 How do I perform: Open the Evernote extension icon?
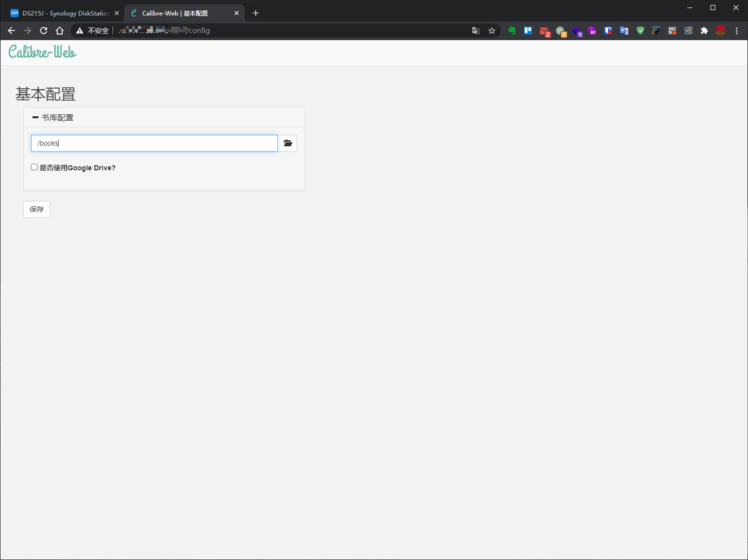(512, 31)
